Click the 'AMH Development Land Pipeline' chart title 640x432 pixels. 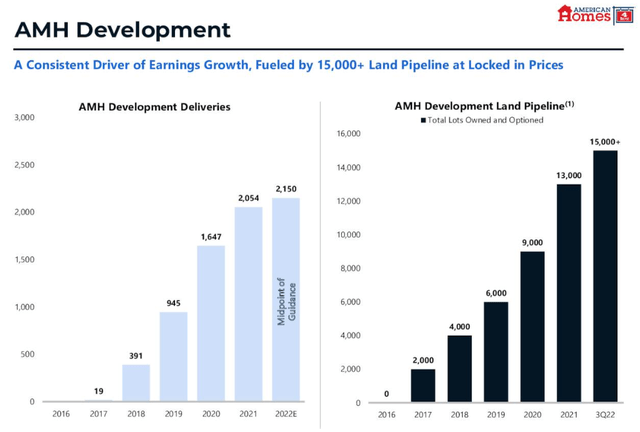(x=484, y=106)
